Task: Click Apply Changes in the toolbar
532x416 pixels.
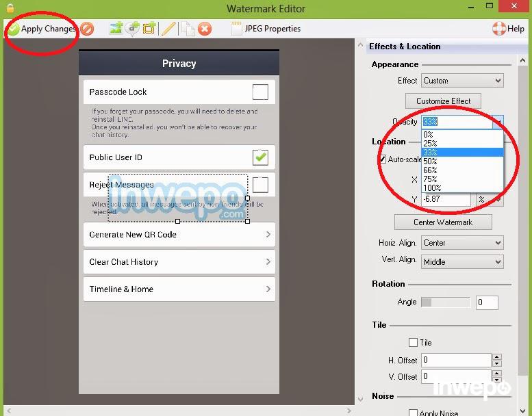Action: 41,29
